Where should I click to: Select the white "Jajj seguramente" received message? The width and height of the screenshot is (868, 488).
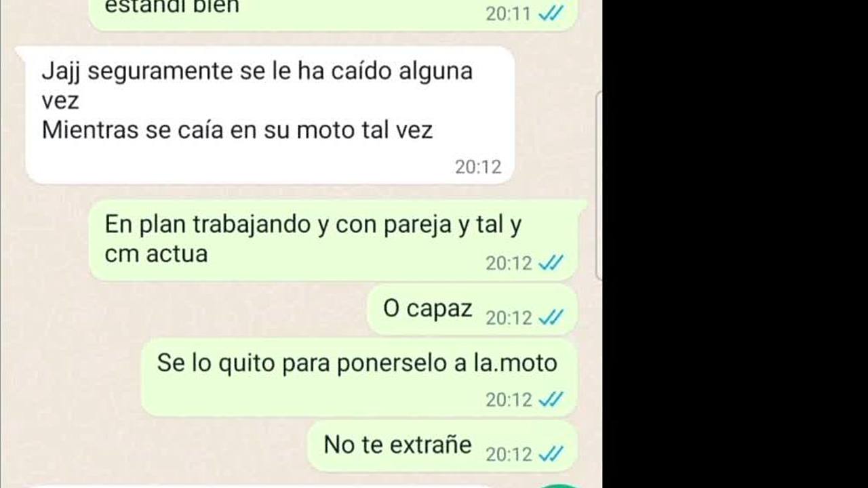click(269, 115)
